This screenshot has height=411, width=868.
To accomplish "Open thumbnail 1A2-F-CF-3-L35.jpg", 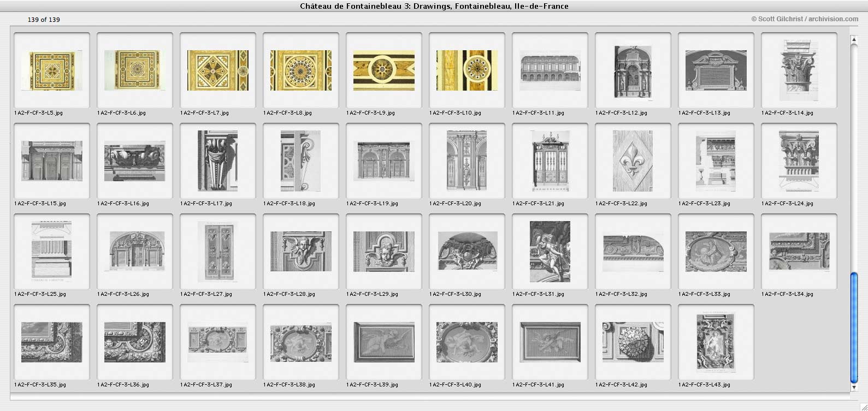I will (x=52, y=343).
